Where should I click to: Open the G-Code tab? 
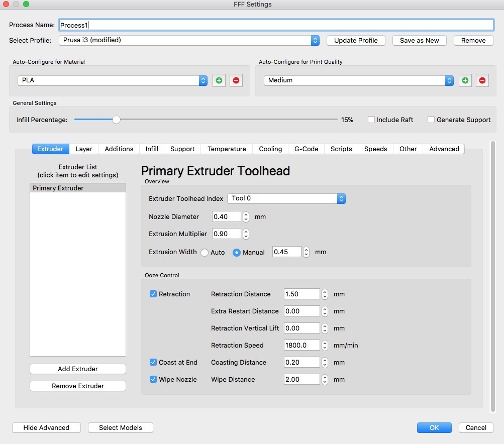point(306,149)
